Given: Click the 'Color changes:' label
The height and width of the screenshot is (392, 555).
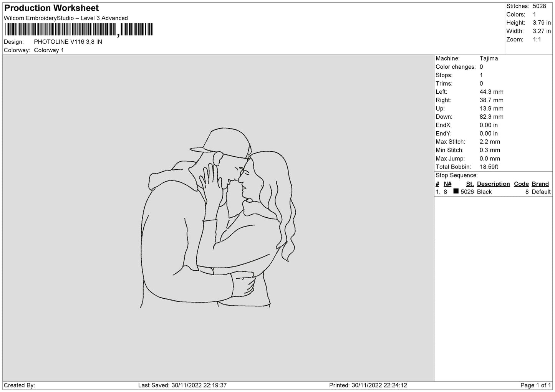Looking at the screenshot, I should pyautogui.click(x=456, y=67).
